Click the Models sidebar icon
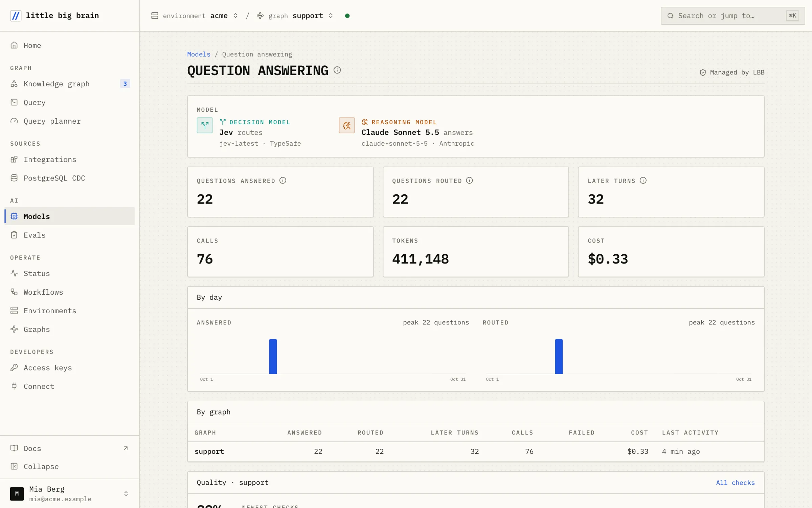The height and width of the screenshot is (508, 812). click(14, 216)
